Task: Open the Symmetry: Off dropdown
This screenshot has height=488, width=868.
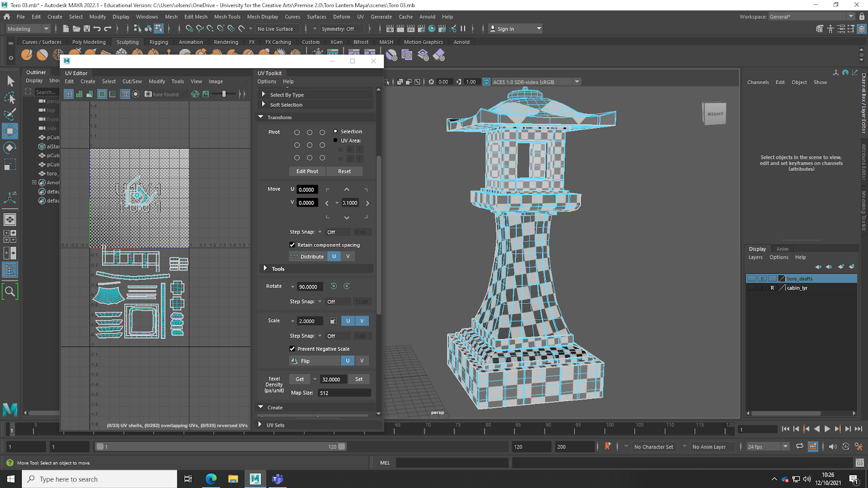Action: pos(341,29)
